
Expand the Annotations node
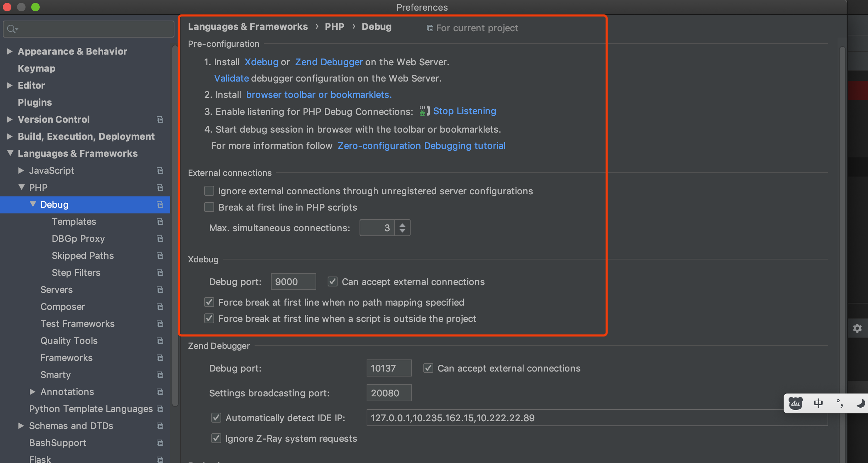(x=32, y=392)
